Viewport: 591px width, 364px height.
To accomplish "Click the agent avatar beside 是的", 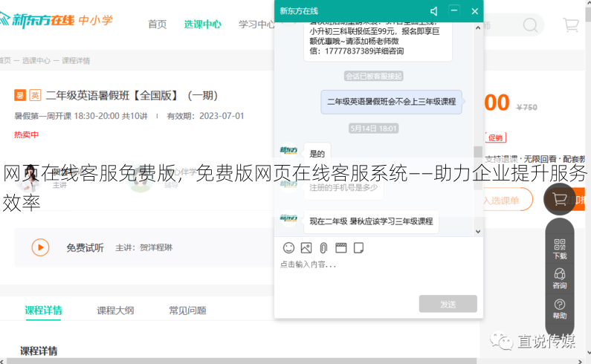I will 288,150.
